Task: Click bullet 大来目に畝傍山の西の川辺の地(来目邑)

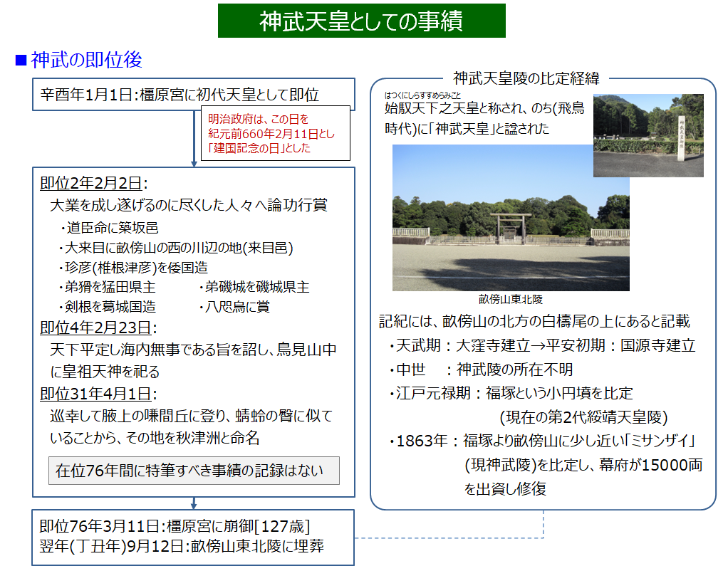Action: pyautogui.click(x=176, y=248)
